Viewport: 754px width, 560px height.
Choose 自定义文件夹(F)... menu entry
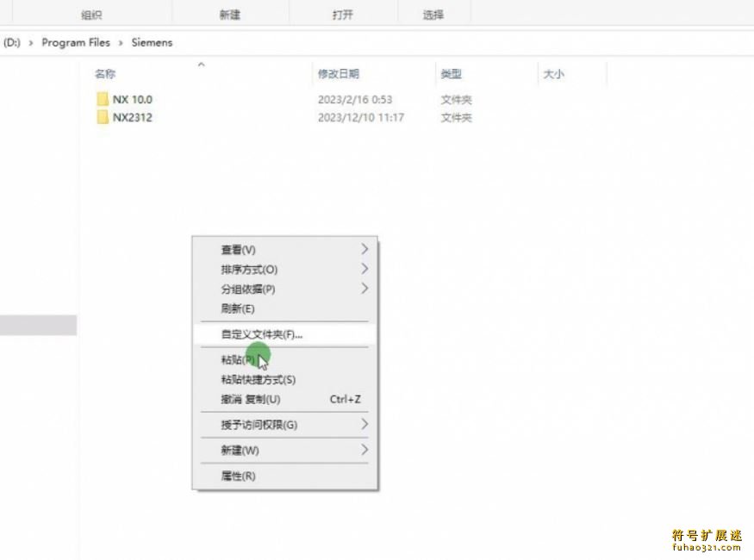pos(262,334)
